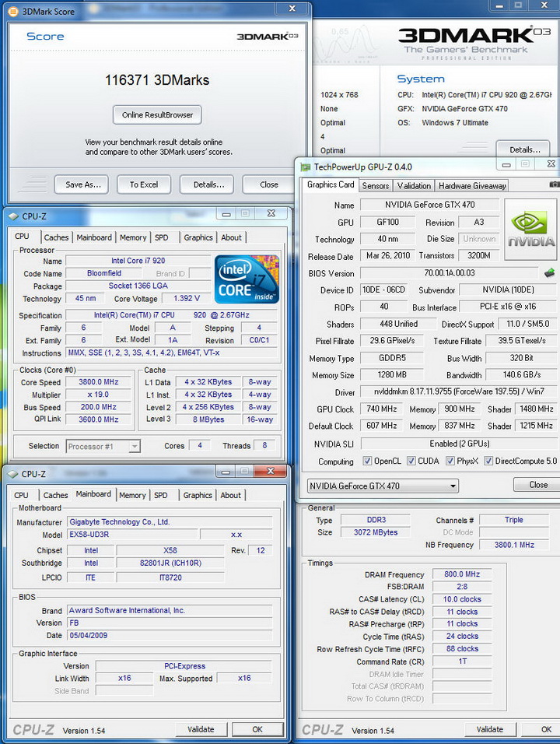Click the CAS# Latency 10.0 clocks value
The width and height of the screenshot is (560, 744).
[x=462, y=599]
